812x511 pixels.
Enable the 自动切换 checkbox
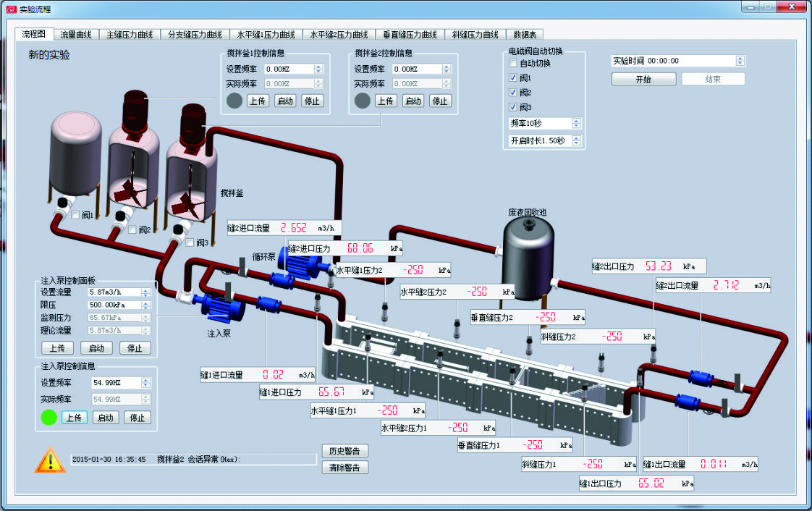[513, 64]
